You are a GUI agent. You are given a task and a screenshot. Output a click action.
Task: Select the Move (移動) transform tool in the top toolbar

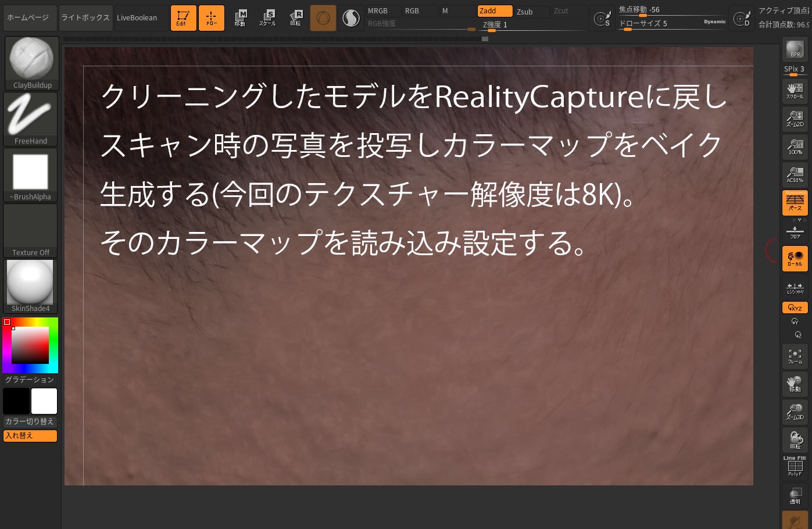click(241, 18)
